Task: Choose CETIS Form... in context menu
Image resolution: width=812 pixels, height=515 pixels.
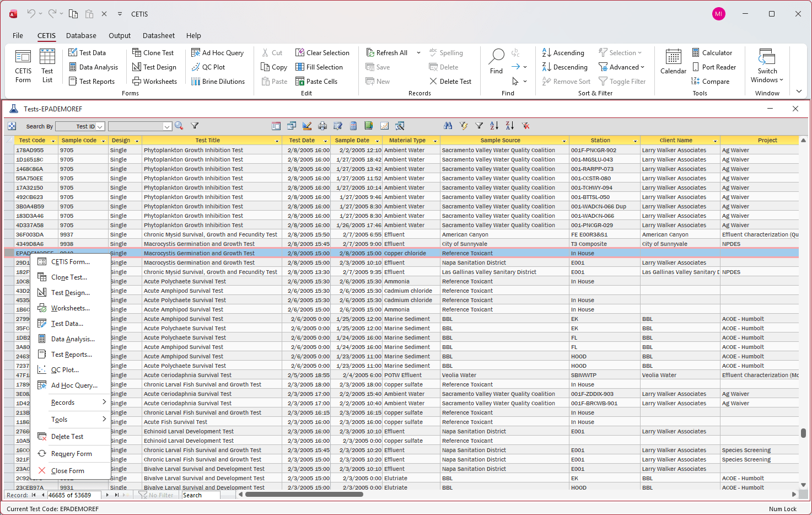Action: pyautogui.click(x=71, y=262)
